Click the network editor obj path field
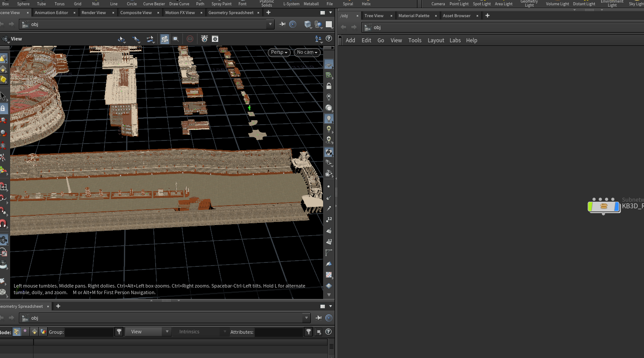644x358 pixels. [x=503, y=27]
